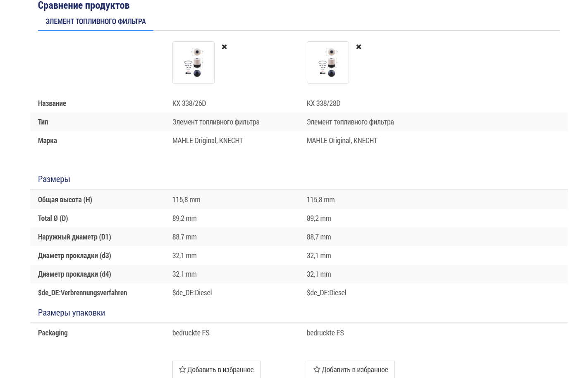
Task: Click the Total Ø (D) label
Action: pos(53,218)
